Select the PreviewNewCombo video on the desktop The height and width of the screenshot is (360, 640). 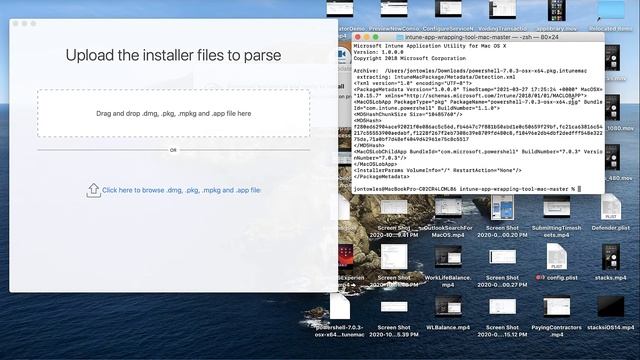pyautogui.click(x=394, y=9)
